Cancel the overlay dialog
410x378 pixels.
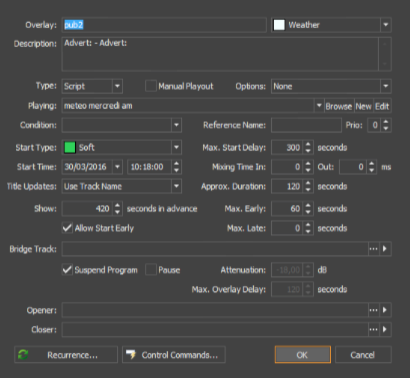tap(363, 355)
